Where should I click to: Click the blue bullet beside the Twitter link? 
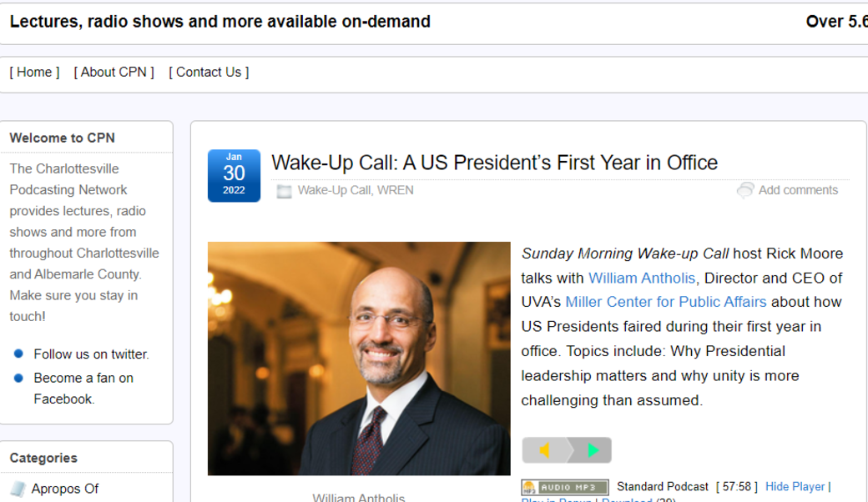click(x=19, y=354)
